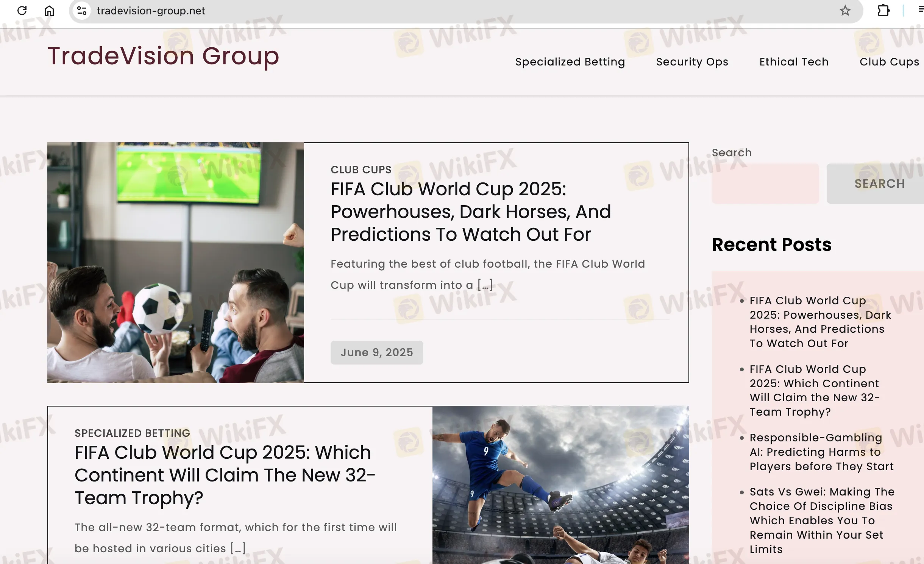Click the address bar URL text
924x564 pixels.
151,11
